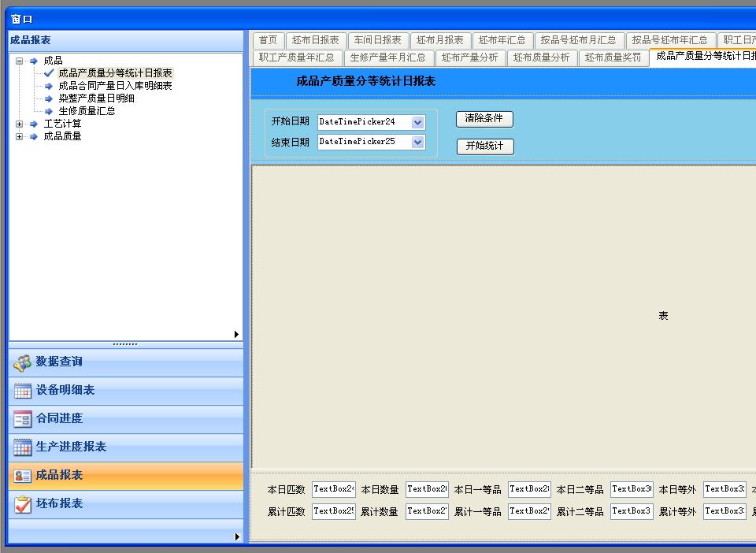Click the 生产进度报表 calendar icon
This screenshot has height=553, width=756.
23,447
